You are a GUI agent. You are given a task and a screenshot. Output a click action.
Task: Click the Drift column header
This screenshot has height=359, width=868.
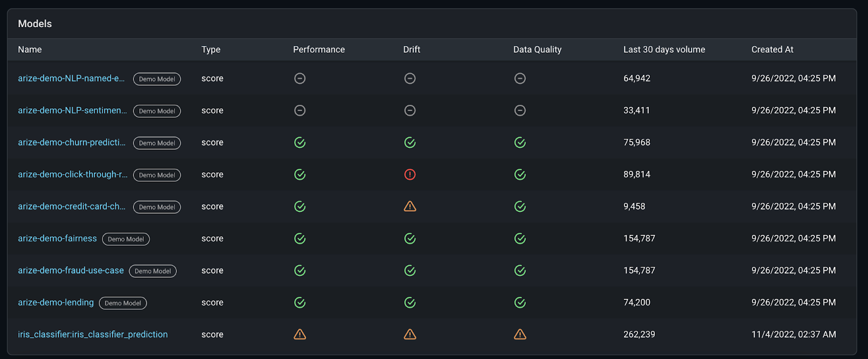tap(412, 49)
